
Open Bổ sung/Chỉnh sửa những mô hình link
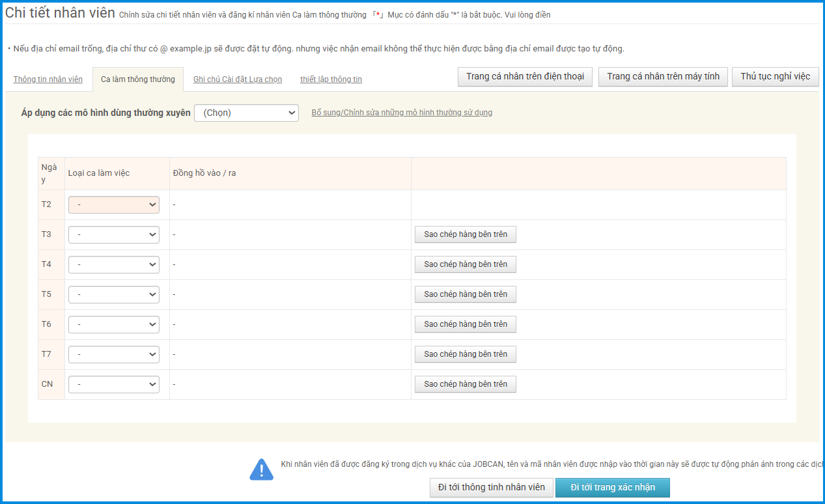[x=402, y=113]
